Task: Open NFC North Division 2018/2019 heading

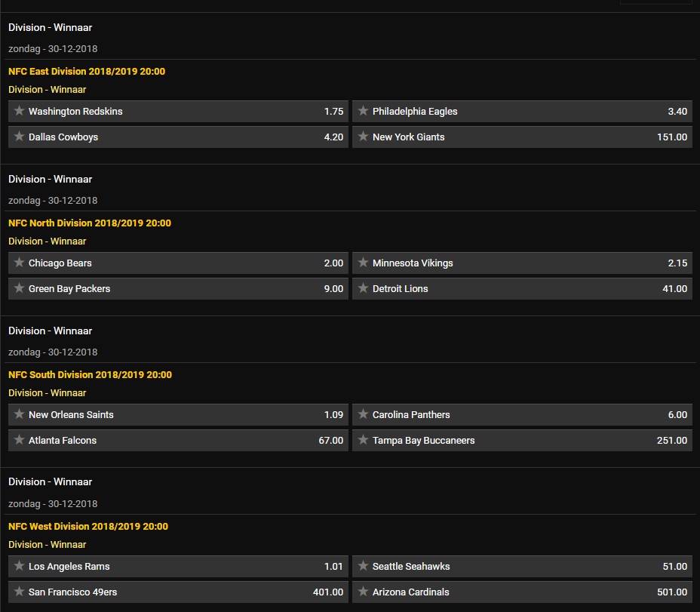Action: tap(90, 223)
